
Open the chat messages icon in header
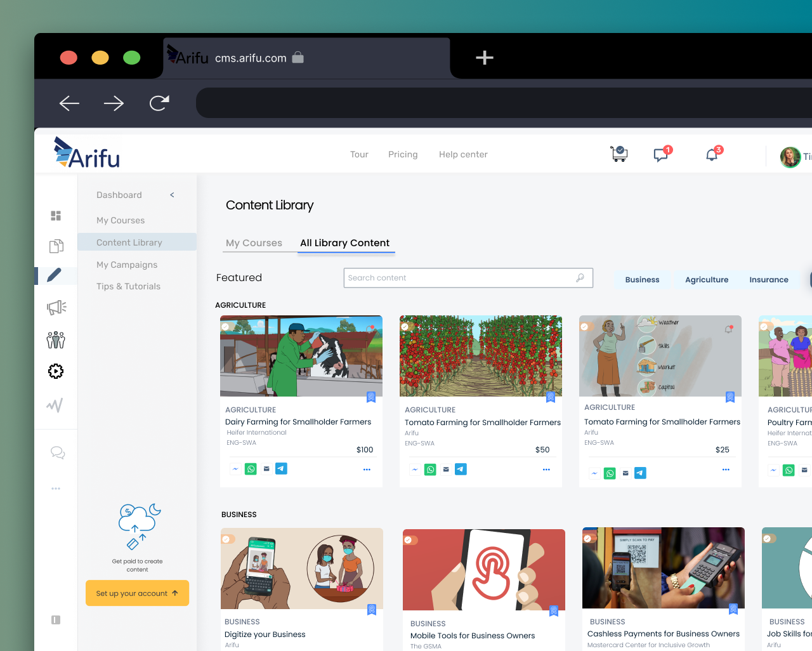pos(661,155)
